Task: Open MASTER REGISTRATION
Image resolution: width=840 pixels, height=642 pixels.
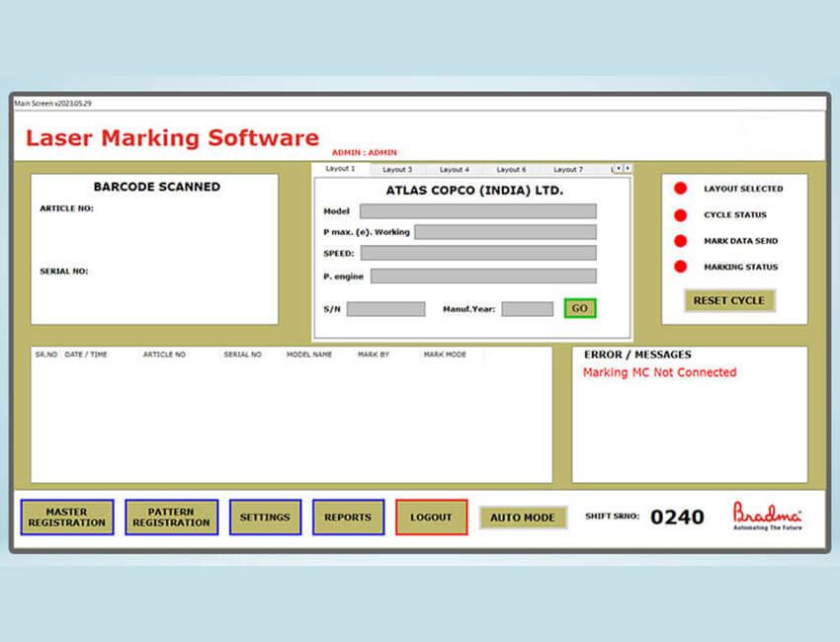Action: click(x=66, y=517)
